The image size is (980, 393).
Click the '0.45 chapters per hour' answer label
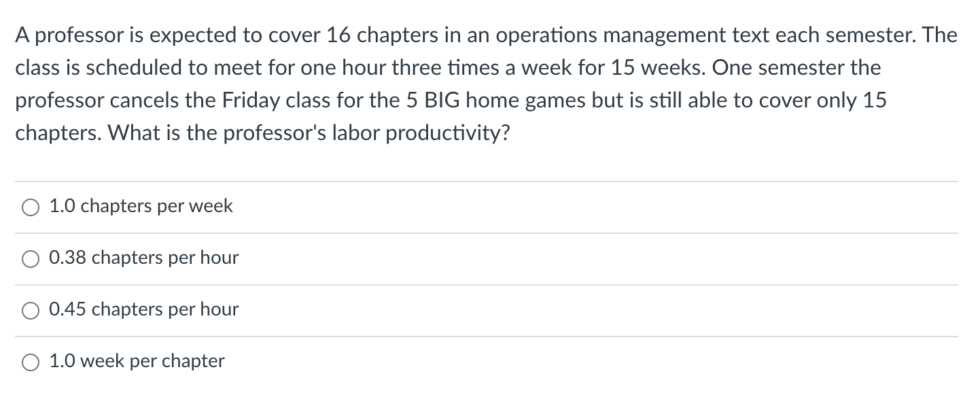tap(143, 309)
